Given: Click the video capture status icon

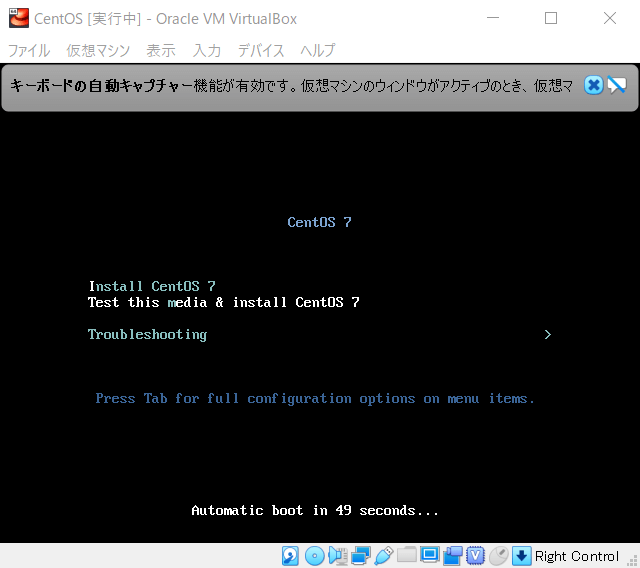Looking at the screenshot, I should click(x=453, y=556).
